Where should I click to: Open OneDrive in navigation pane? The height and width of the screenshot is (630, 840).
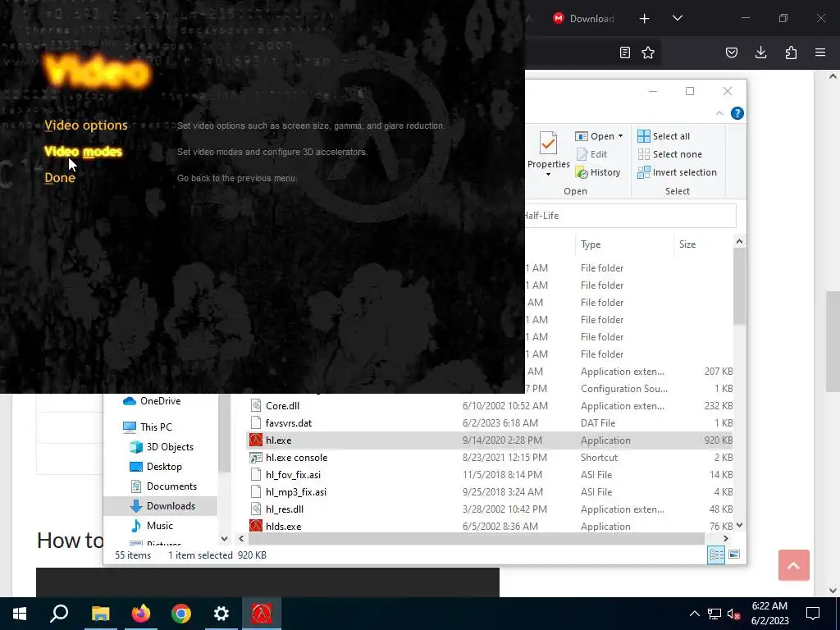pyautogui.click(x=152, y=401)
